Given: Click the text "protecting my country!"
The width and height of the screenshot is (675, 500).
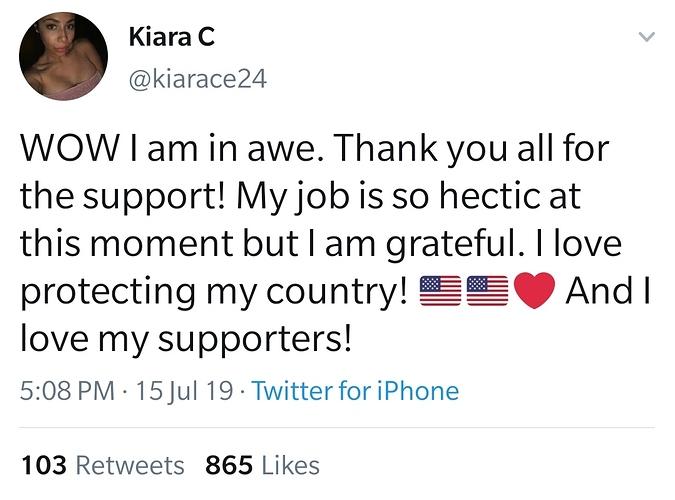Looking at the screenshot, I should (213, 291).
